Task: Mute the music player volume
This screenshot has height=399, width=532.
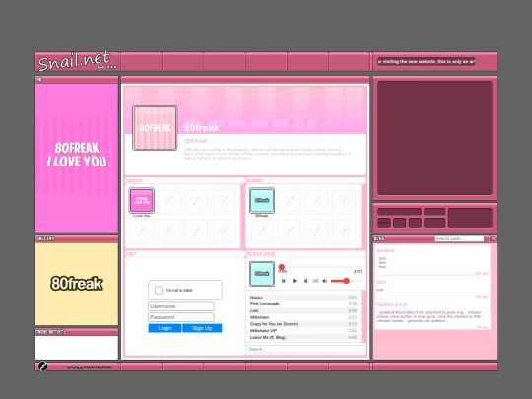Action: [325, 281]
